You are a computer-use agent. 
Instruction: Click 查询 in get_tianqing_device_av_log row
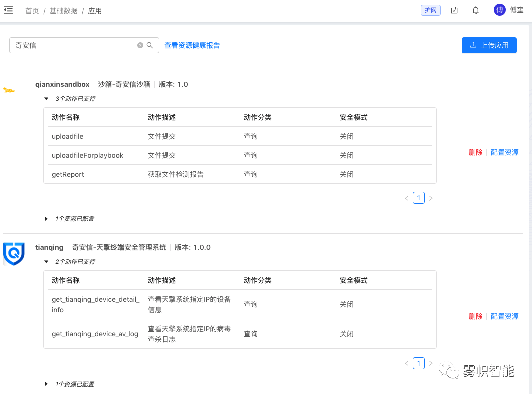(251, 334)
